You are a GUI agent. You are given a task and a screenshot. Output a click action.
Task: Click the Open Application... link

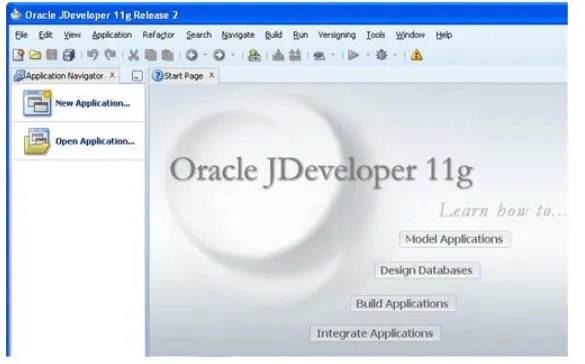click(95, 141)
